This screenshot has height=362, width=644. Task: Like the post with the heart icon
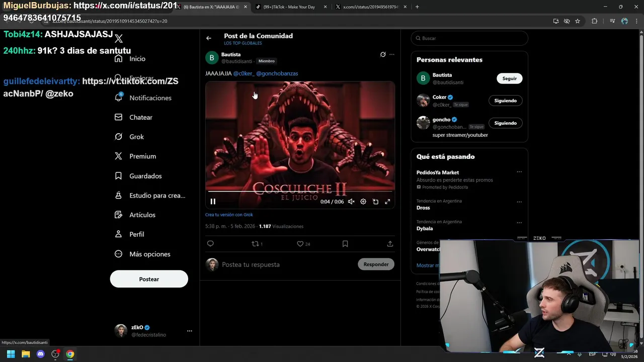coord(300,244)
